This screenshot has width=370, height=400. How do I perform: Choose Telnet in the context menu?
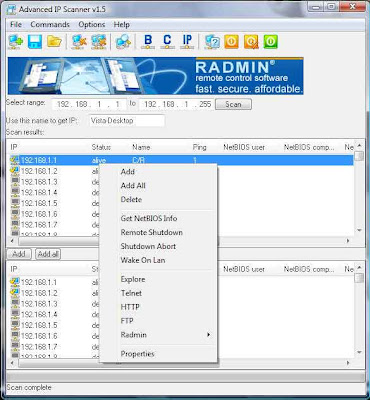158,293
